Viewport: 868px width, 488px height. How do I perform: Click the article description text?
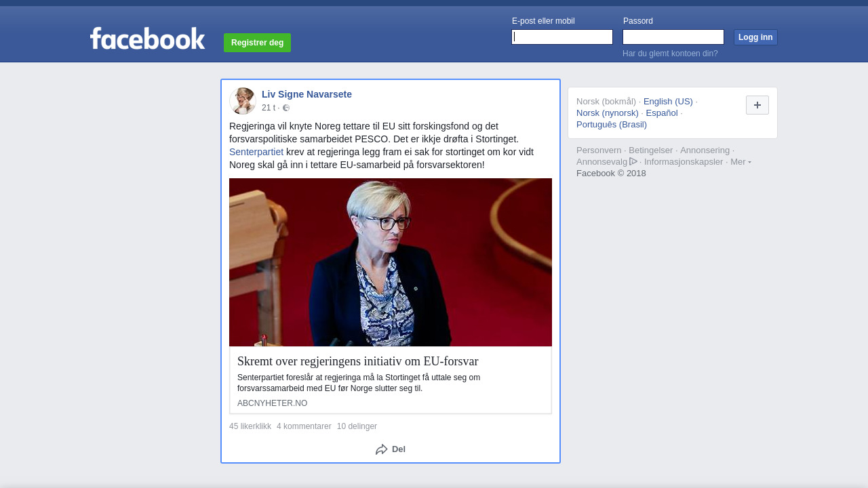pos(359,383)
